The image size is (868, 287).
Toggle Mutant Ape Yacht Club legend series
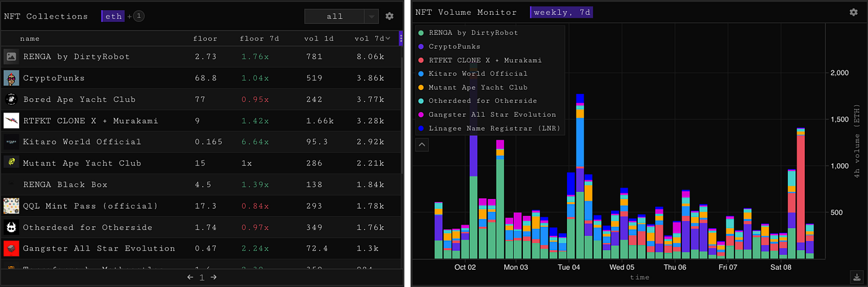coord(472,88)
